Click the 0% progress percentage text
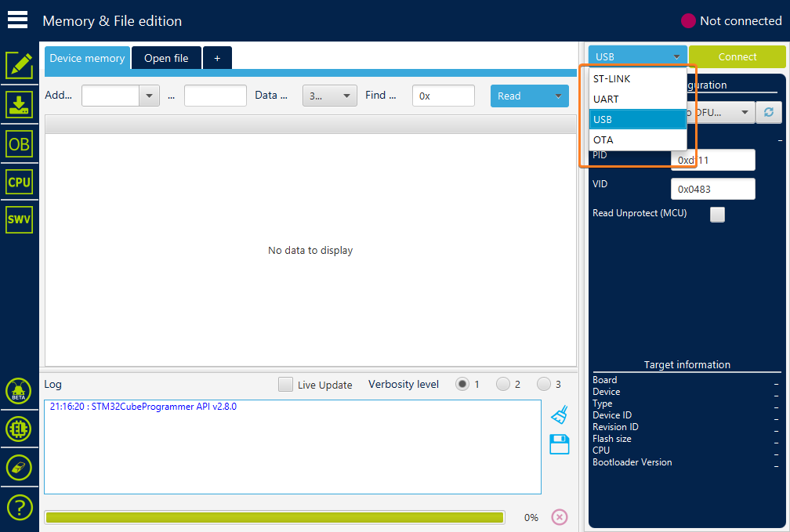790x532 pixels. [x=531, y=517]
